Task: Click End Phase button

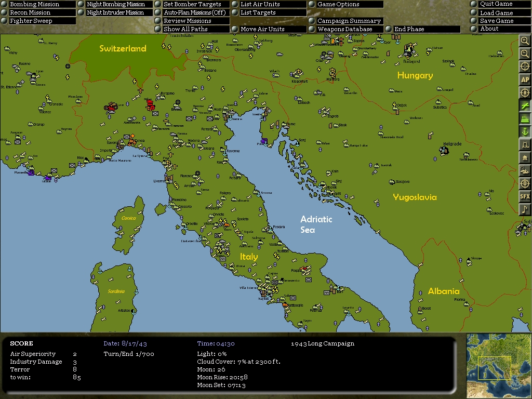Action: click(422, 29)
